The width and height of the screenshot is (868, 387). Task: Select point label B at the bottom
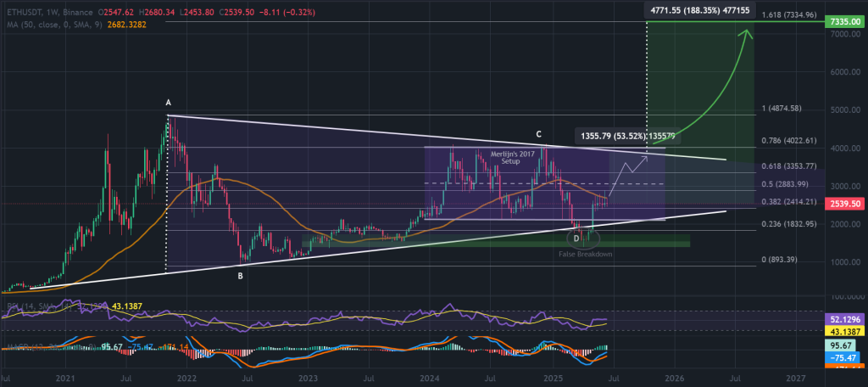point(240,275)
